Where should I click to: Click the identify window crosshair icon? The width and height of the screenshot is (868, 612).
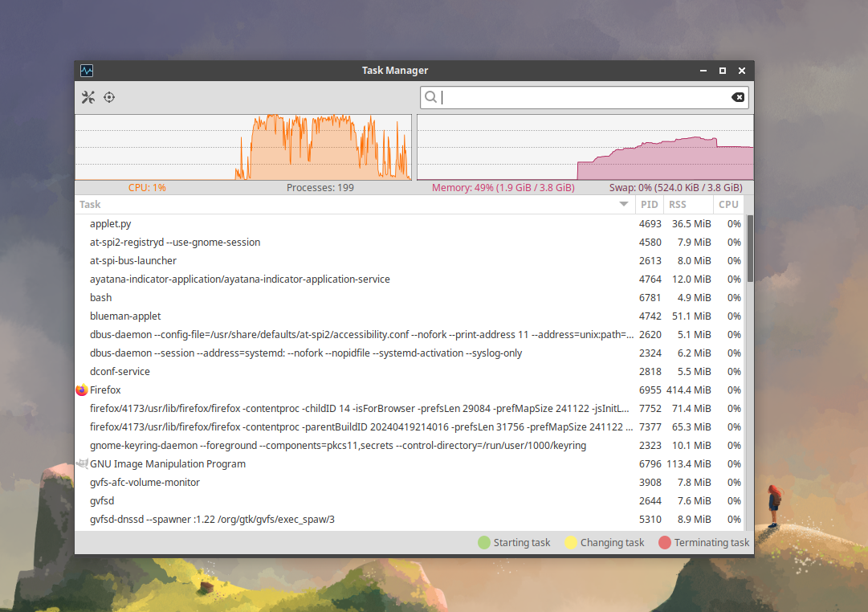coord(109,97)
